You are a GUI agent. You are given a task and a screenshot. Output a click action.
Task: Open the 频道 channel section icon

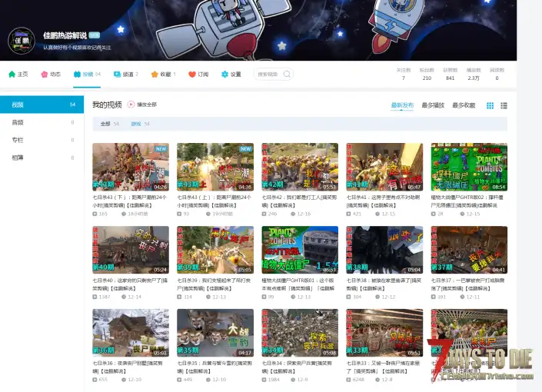pyautogui.click(x=117, y=74)
